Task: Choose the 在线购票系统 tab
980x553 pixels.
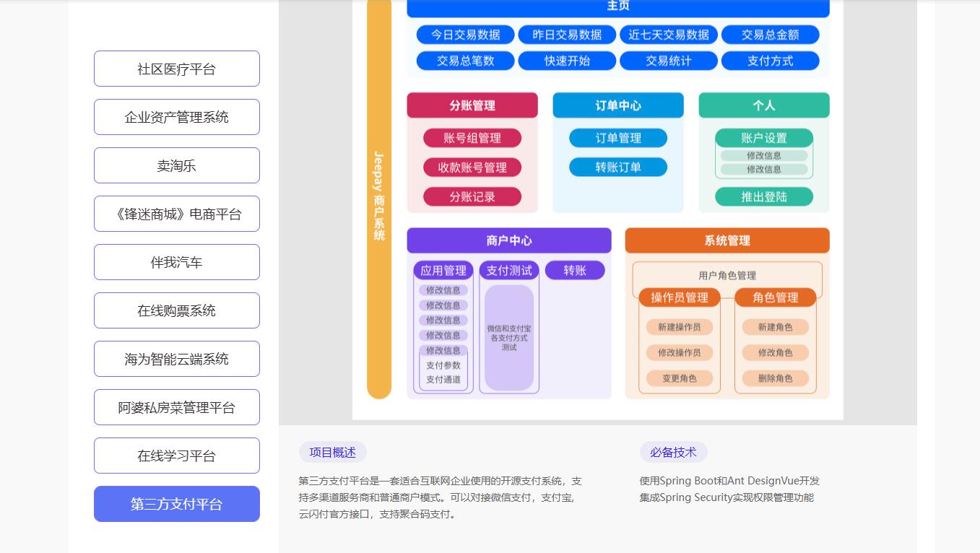Action: 176,310
